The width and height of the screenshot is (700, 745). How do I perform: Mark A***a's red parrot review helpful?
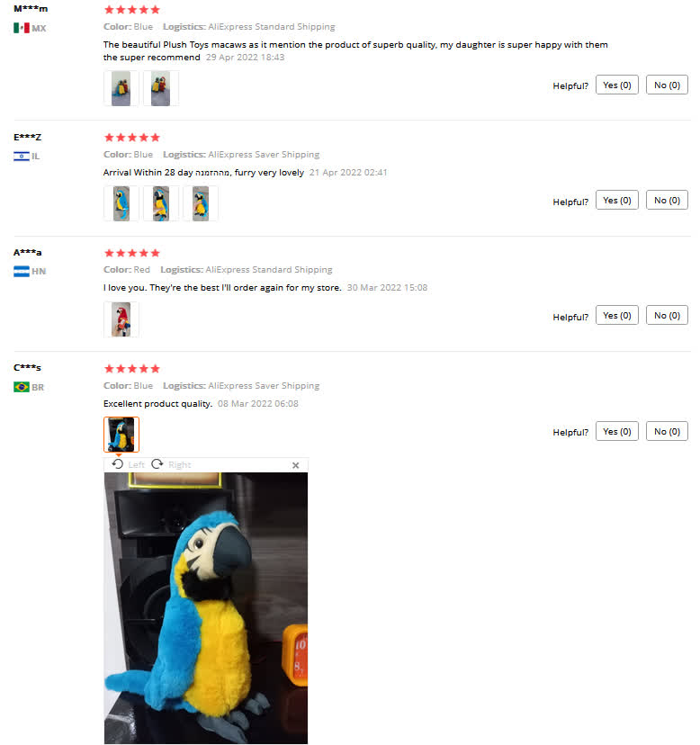tap(617, 316)
